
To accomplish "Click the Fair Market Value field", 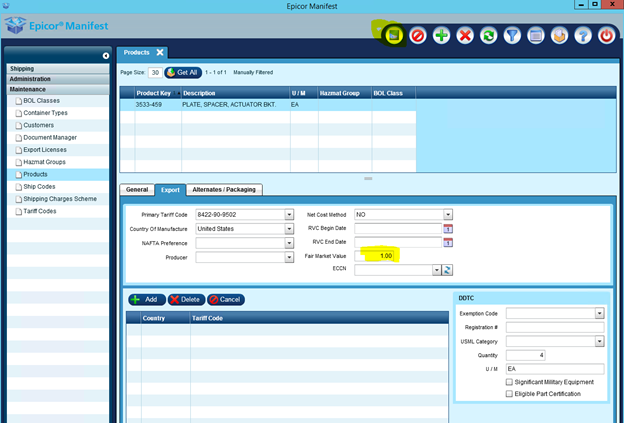I will [374, 256].
